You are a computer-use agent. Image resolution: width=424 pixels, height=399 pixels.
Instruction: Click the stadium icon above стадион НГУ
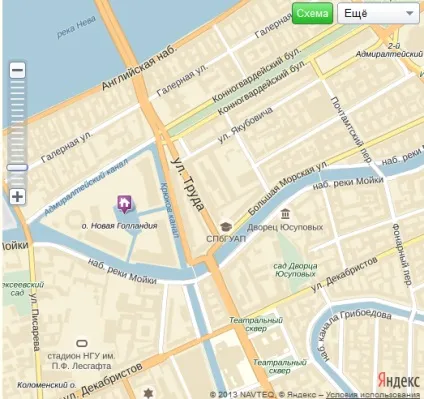[x=82, y=343]
